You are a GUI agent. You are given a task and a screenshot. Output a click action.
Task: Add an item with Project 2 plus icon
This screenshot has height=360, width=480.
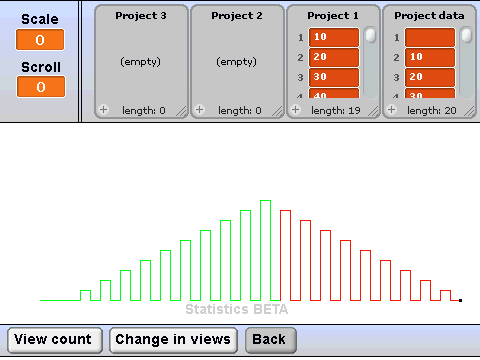click(x=200, y=109)
